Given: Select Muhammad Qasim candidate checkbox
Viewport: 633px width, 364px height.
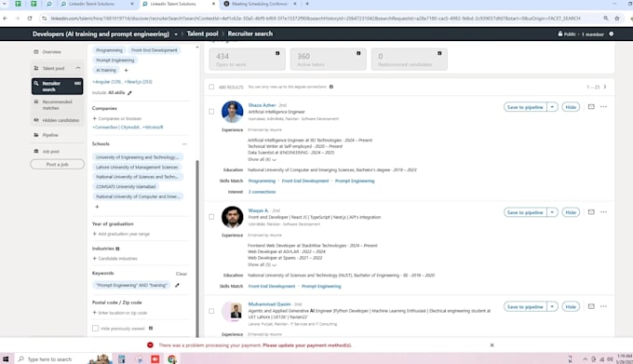Looking at the screenshot, I should point(211,311).
